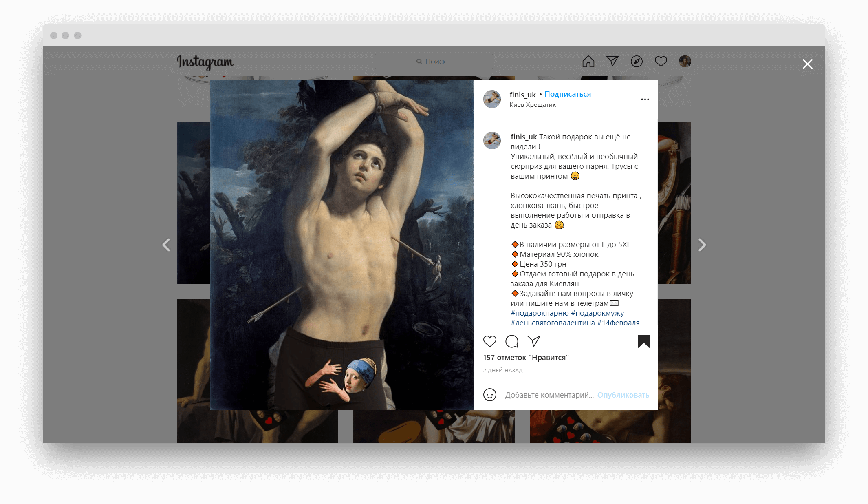Open the Explore compass icon
Screen dimensions: 868x504
pos(637,62)
